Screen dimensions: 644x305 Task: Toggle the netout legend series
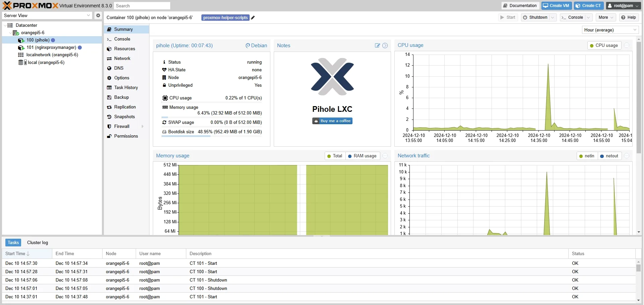pyautogui.click(x=609, y=156)
